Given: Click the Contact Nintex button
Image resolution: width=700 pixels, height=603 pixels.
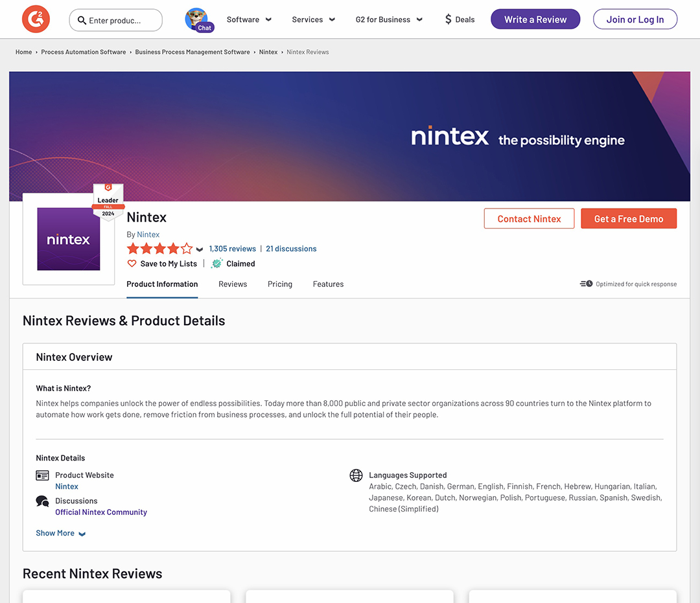Looking at the screenshot, I should [529, 219].
